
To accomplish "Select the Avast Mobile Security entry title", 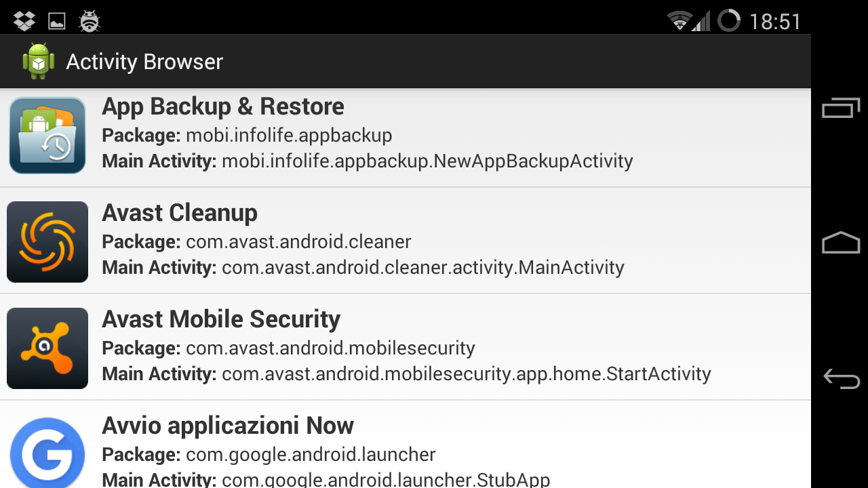I will [x=221, y=319].
